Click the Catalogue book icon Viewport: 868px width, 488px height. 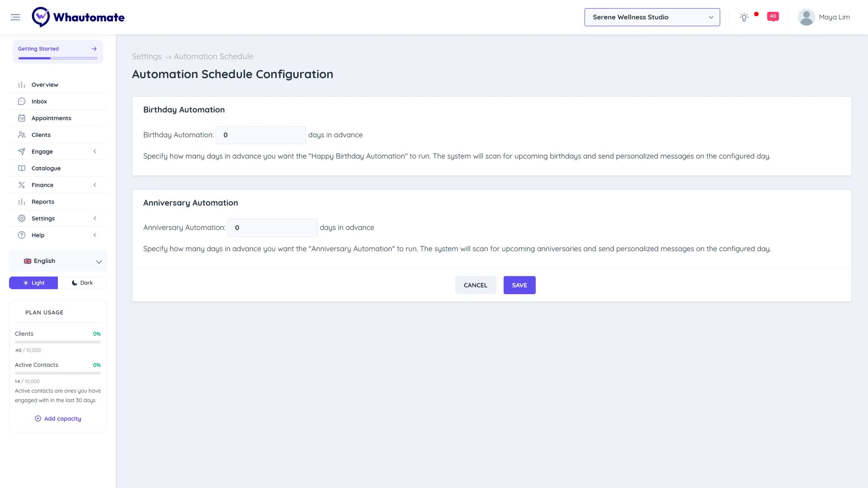pos(22,168)
